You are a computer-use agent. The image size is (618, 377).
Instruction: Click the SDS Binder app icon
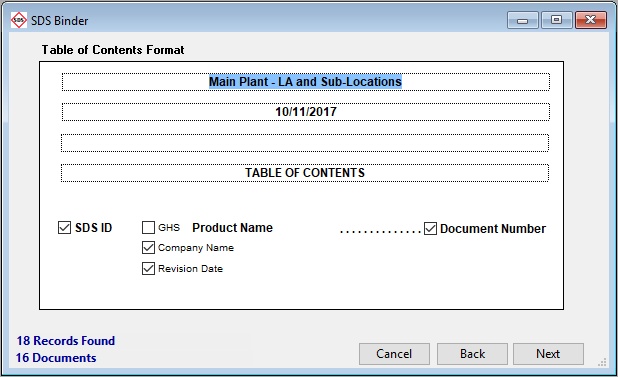(x=18, y=20)
